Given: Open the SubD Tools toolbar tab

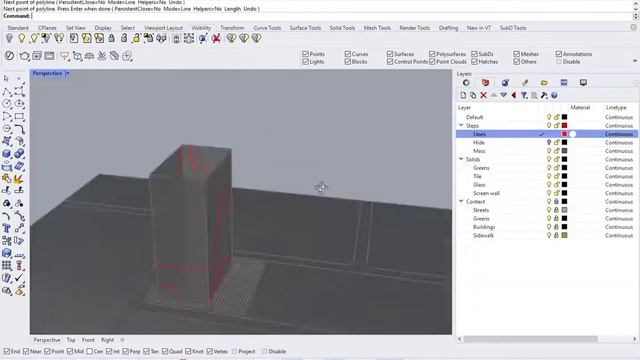Looking at the screenshot, I should click(x=513, y=28).
